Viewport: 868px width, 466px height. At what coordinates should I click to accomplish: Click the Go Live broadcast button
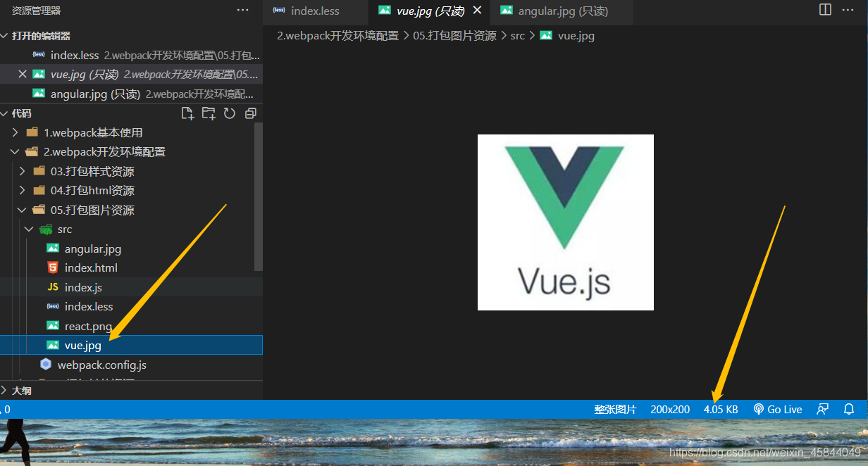778,409
